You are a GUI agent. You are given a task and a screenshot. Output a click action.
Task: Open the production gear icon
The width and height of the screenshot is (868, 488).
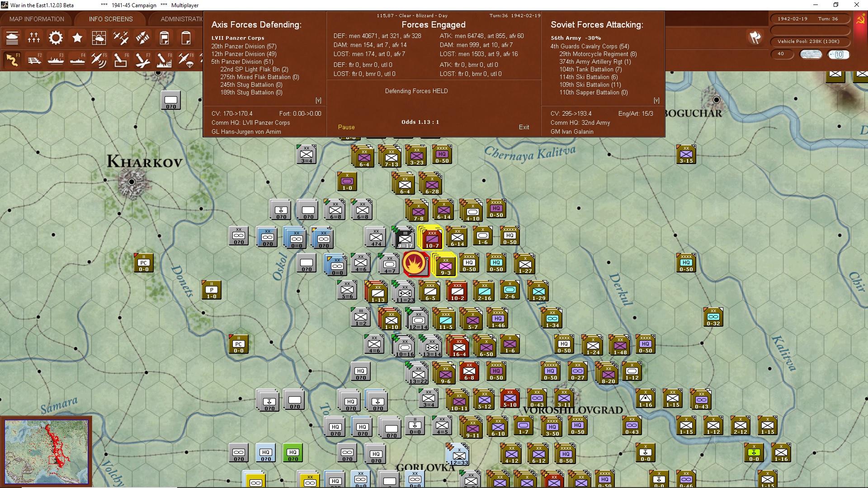click(x=56, y=38)
